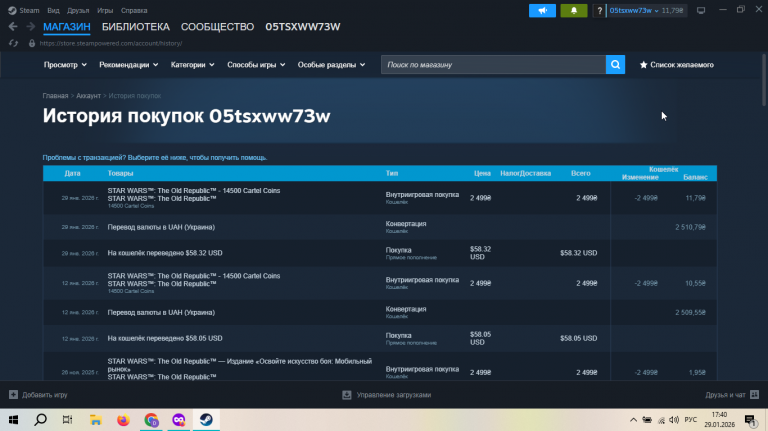Focus the store search field
Image resolution: width=768 pixels, height=431 pixels.
pyautogui.click(x=493, y=65)
